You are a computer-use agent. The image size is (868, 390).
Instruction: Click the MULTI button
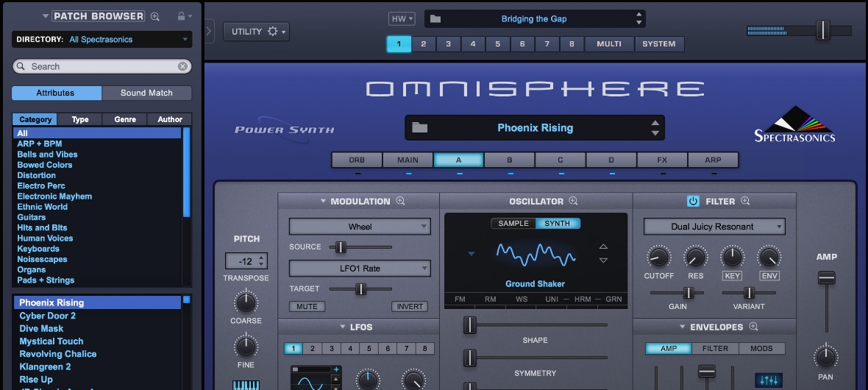[x=609, y=43]
